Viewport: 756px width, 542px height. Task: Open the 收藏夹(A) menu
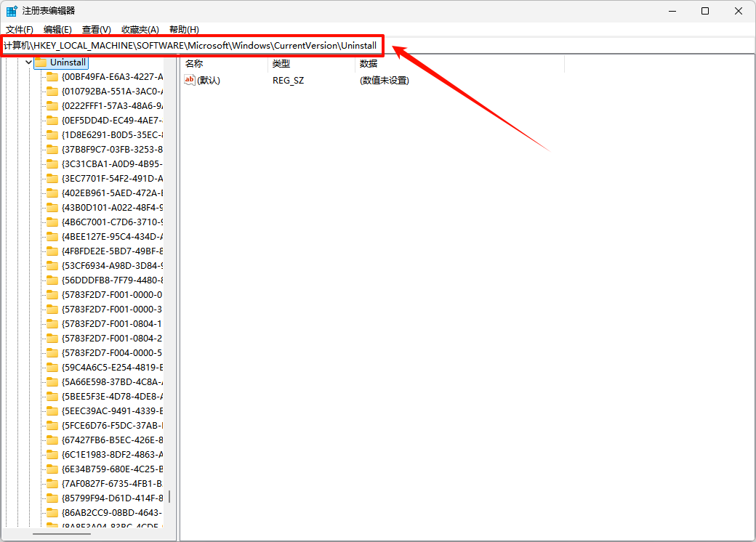click(x=140, y=29)
